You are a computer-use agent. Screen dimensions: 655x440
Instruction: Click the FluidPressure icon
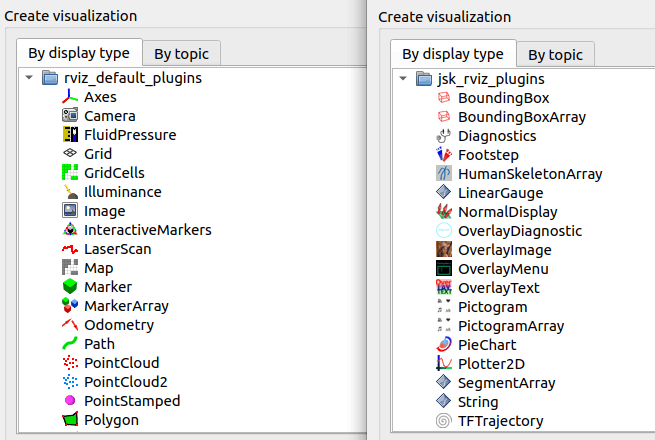[70, 135]
